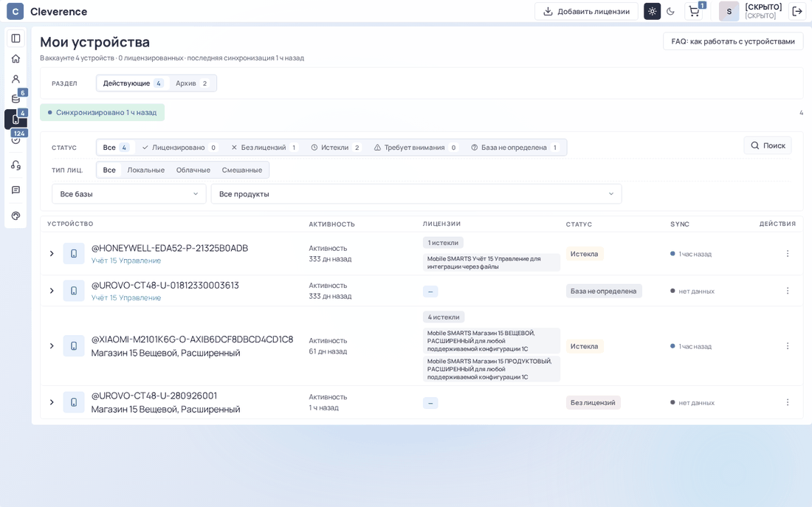Select license type Все
Viewport: 812px width, 507px height.
[x=109, y=170]
